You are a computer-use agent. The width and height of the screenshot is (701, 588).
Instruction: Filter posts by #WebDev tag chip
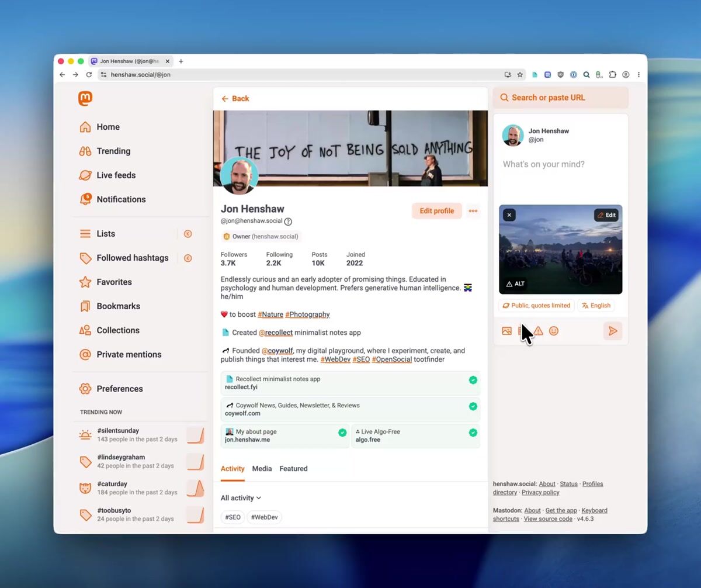264,517
